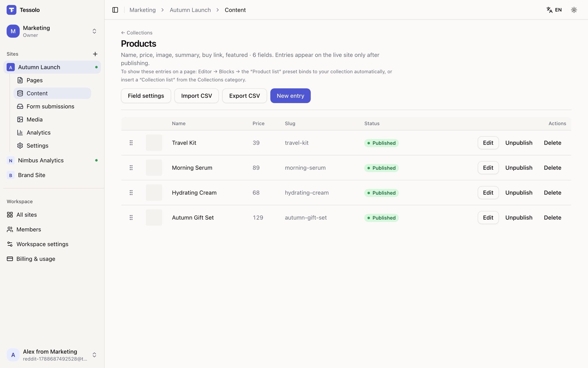Grab Autumn Gift Set drag handle
The width and height of the screenshot is (588, 368).
click(x=131, y=218)
